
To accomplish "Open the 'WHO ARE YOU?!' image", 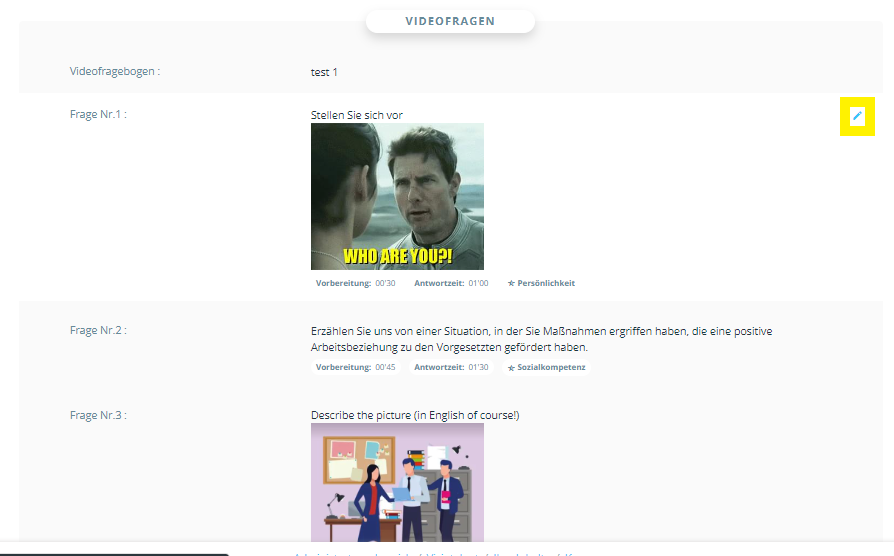I will click(397, 196).
